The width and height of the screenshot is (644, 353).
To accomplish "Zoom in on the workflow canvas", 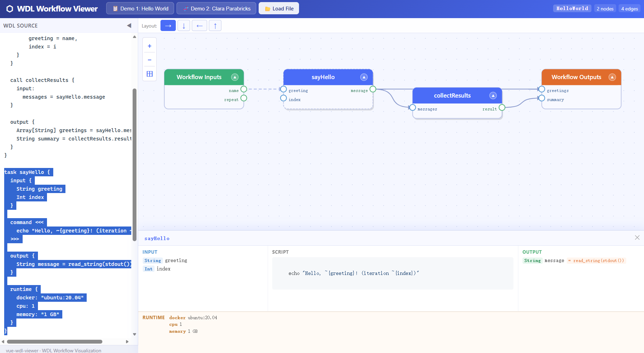I will click(x=150, y=46).
